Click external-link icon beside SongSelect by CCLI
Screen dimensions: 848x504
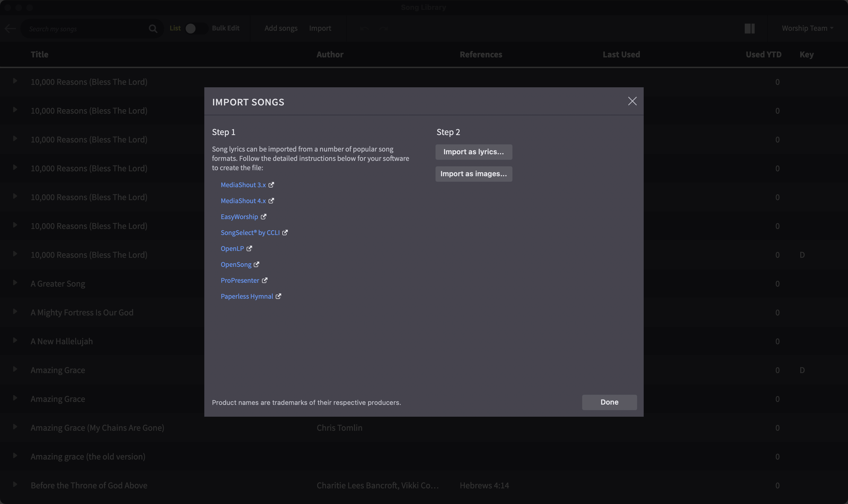tap(285, 233)
